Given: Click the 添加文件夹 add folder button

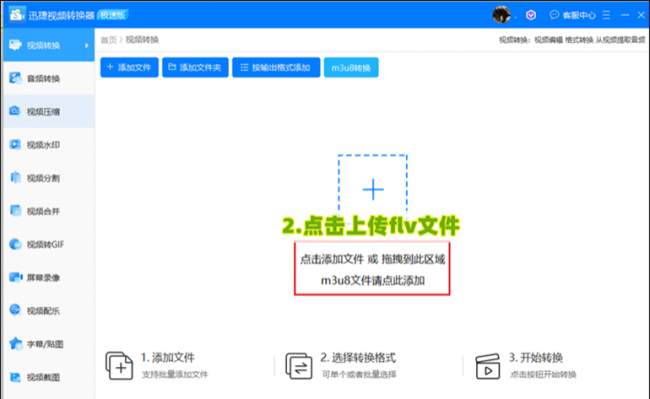Looking at the screenshot, I should [195, 68].
